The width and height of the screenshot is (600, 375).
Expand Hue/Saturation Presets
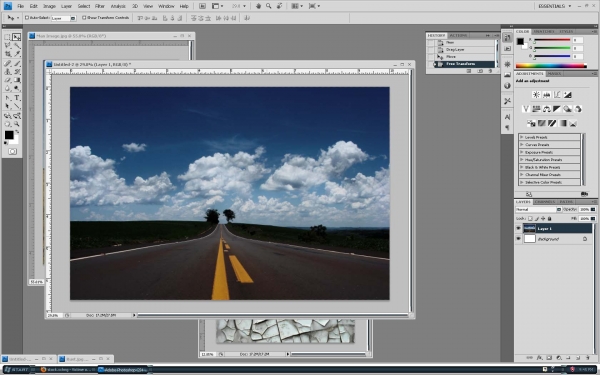tap(522, 160)
